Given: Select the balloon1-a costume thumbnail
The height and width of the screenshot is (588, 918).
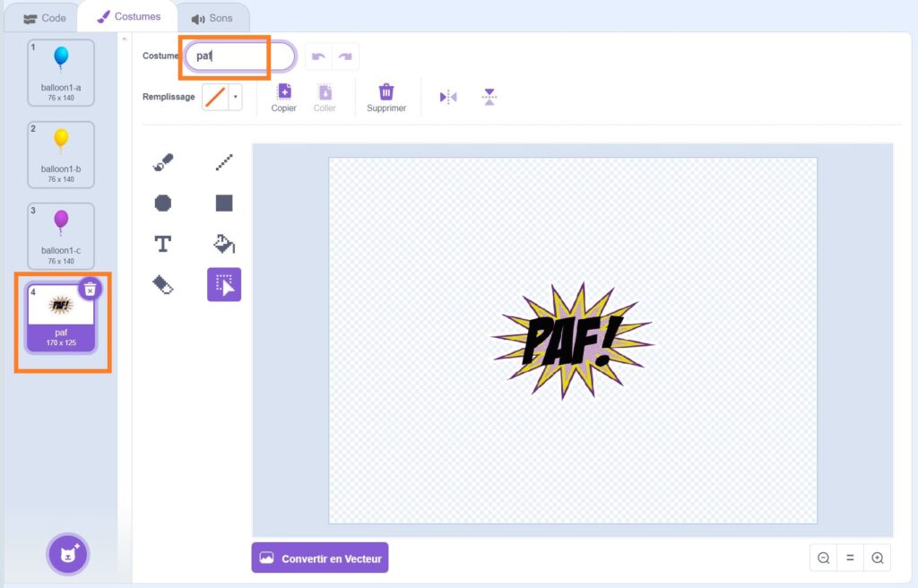Looking at the screenshot, I should pyautogui.click(x=61, y=73).
